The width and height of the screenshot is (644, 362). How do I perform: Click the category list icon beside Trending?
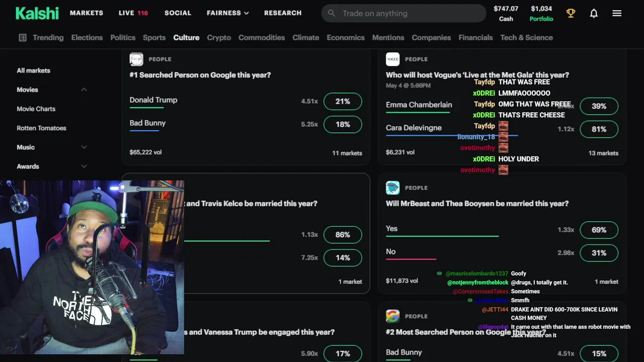coord(23,38)
